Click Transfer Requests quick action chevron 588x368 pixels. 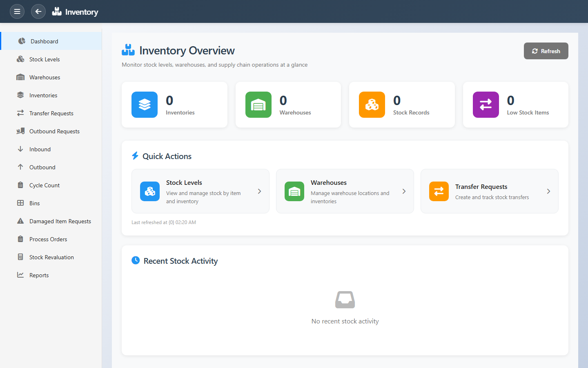pos(548,191)
